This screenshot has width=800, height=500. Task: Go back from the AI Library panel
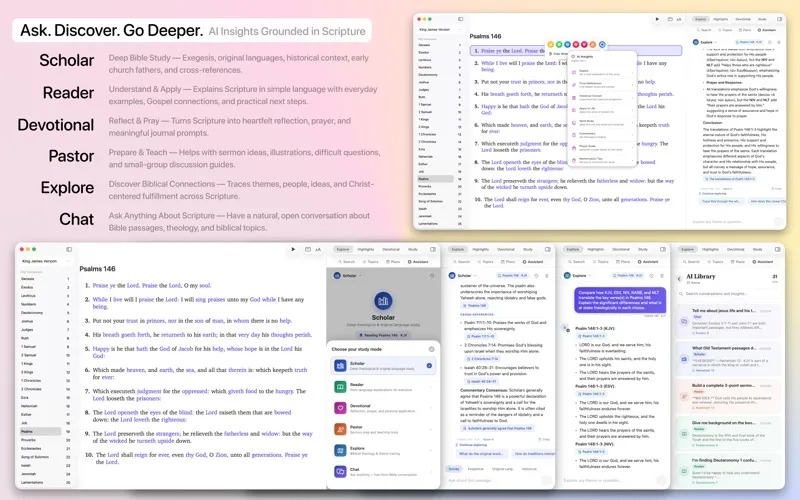[679, 279]
